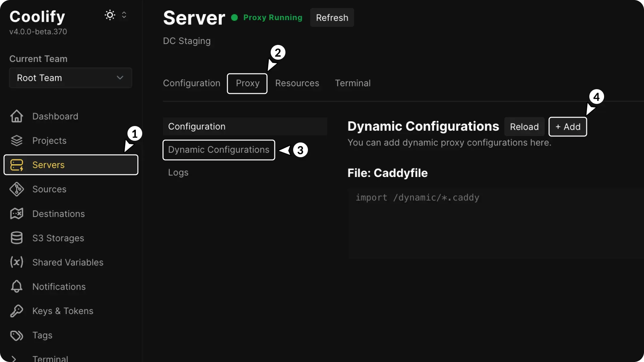Click the S3 Storages database icon
Image resolution: width=644 pixels, height=362 pixels.
point(16,238)
